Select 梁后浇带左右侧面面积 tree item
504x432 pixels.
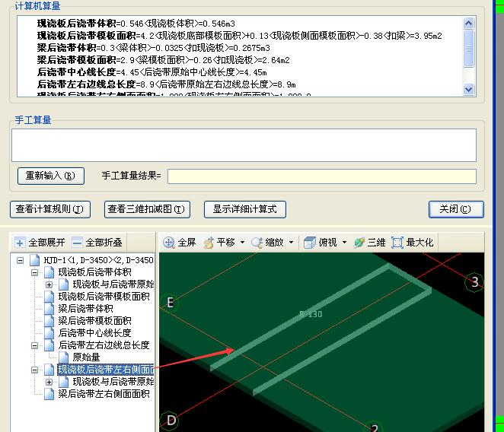click(x=104, y=394)
